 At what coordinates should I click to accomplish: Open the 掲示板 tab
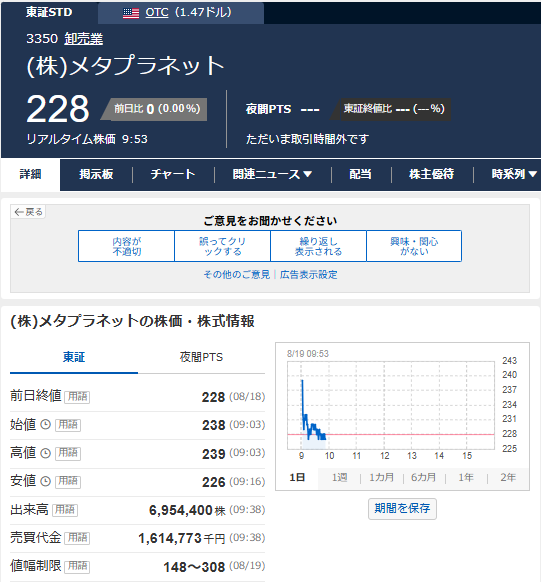click(x=96, y=174)
